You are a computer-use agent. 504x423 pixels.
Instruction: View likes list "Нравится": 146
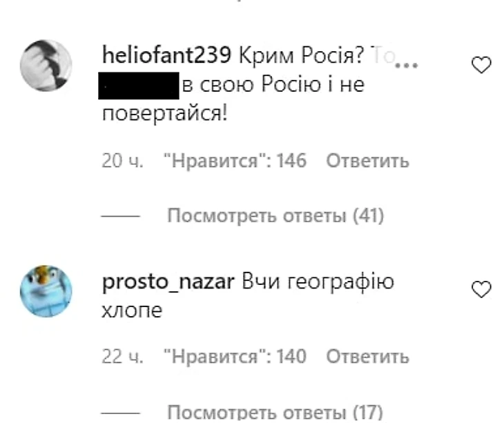(235, 161)
